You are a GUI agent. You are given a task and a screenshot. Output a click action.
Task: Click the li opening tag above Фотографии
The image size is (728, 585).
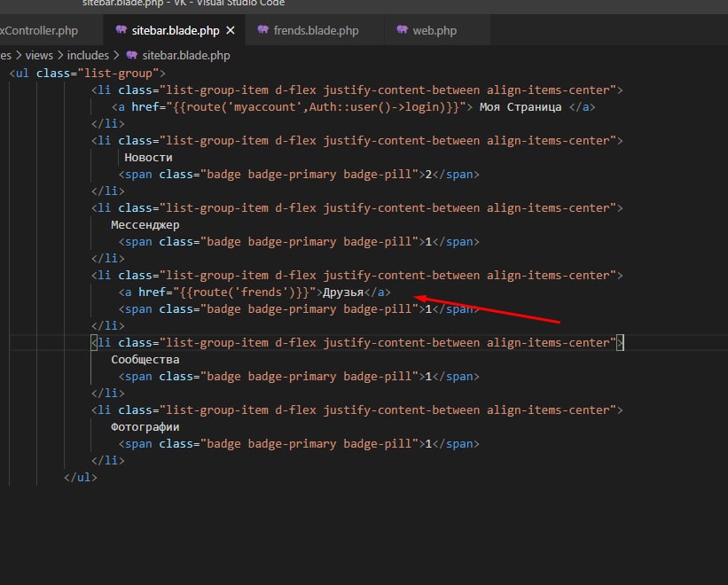357,410
